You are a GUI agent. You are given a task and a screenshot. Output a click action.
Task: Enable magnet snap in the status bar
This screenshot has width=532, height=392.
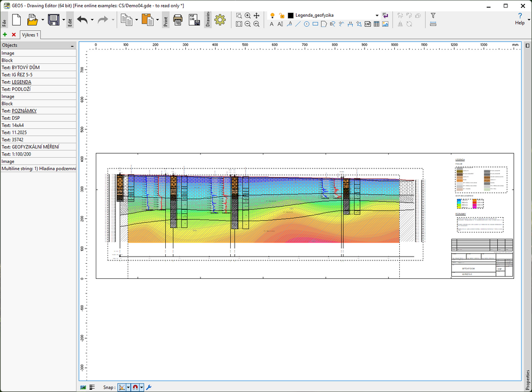pos(135,386)
